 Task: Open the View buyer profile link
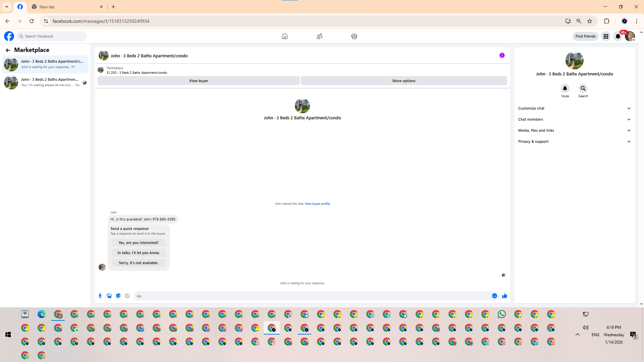pos(317,204)
